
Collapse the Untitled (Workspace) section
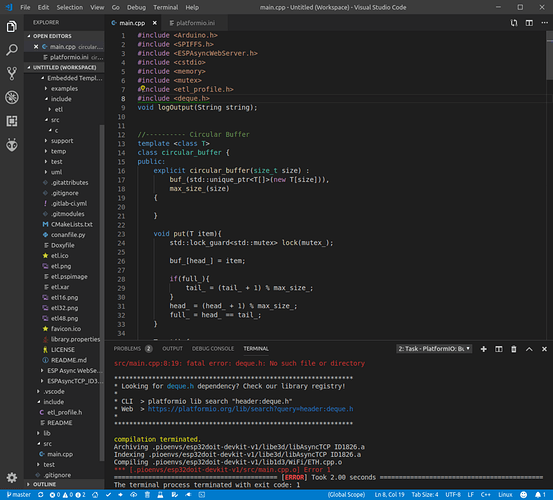pos(65,67)
